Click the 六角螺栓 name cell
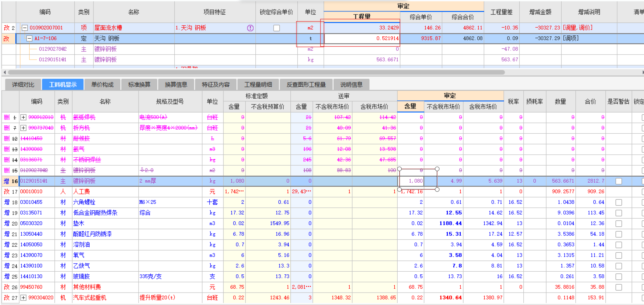The height and width of the screenshot is (305, 644). coord(105,202)
